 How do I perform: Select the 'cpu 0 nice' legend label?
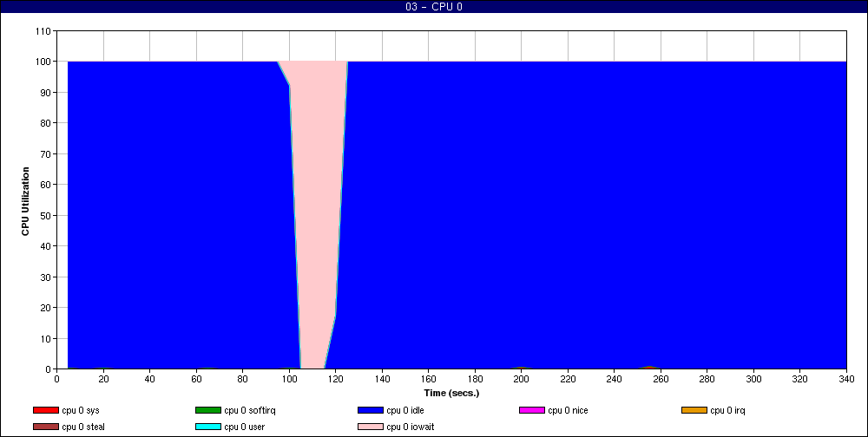click(568, 410)
